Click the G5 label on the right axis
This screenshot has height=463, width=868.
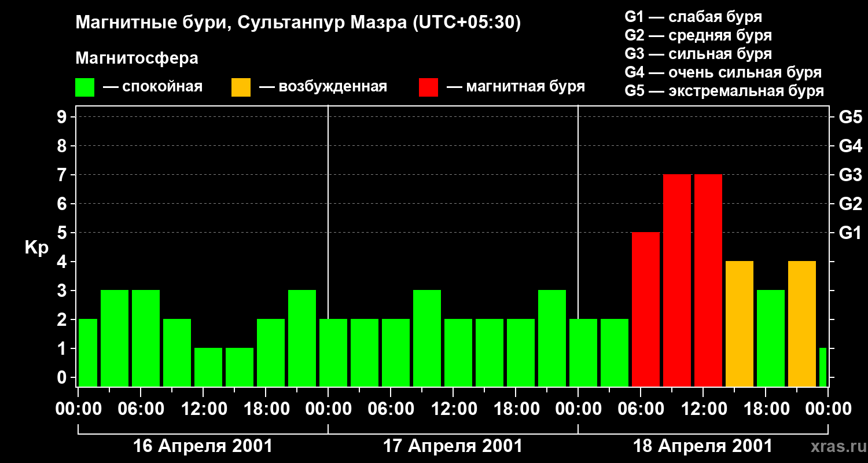coord(851,117)
